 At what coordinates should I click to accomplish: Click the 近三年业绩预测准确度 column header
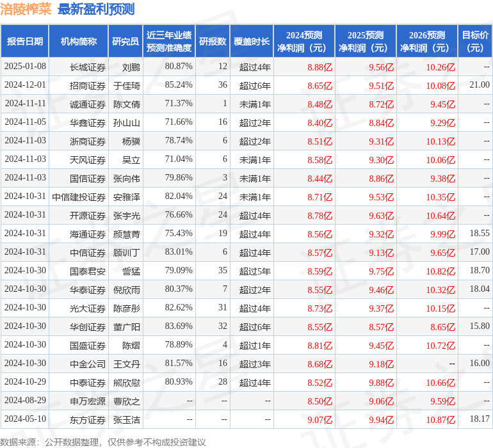169,41
